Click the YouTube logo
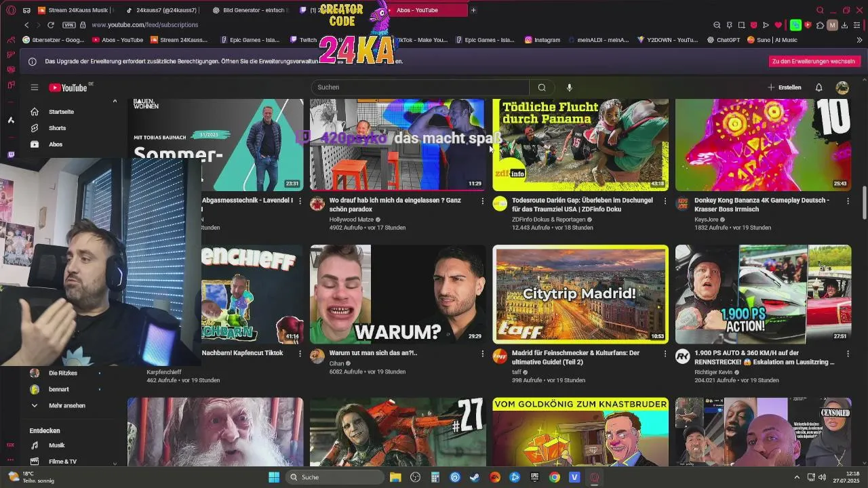 68,87
